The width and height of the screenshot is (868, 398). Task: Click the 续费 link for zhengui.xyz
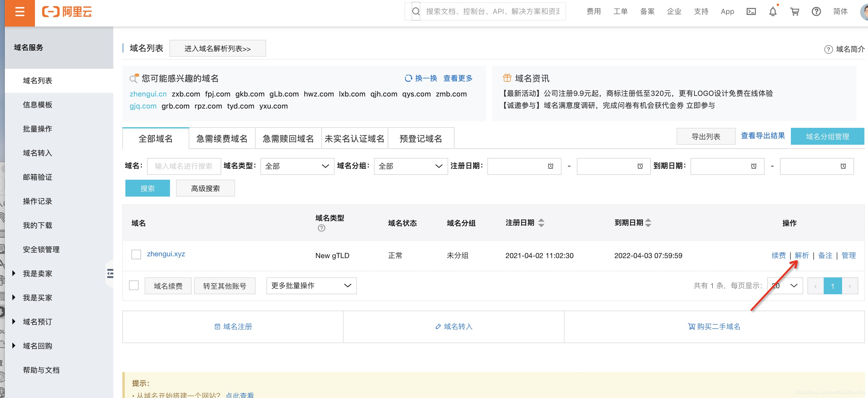pyautogui.click(x=778, y=255)
